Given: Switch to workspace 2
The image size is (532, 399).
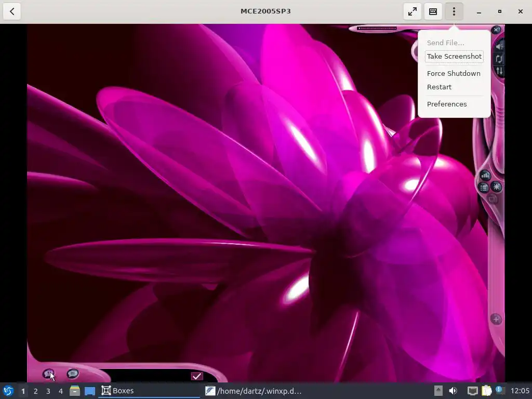Looking at the screenshot, I should (x=36, y=391).
